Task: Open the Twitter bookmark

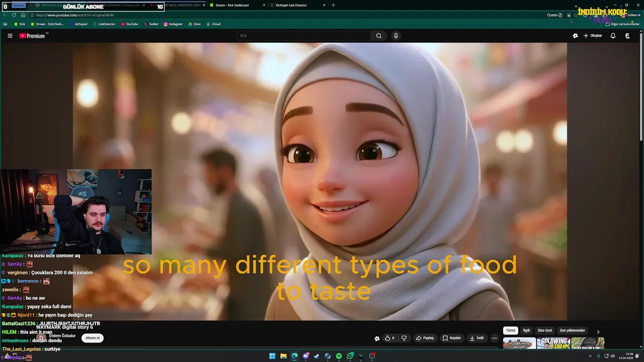Action: 151,24
